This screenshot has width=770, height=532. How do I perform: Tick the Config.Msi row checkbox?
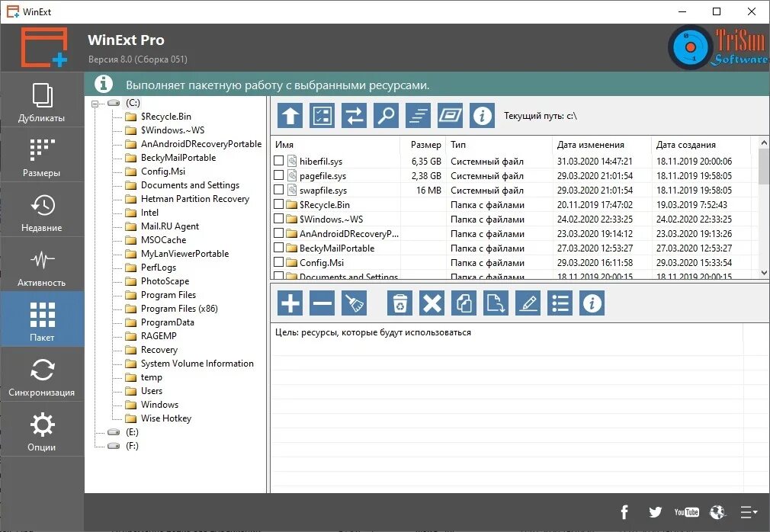(x=278, y=262)
